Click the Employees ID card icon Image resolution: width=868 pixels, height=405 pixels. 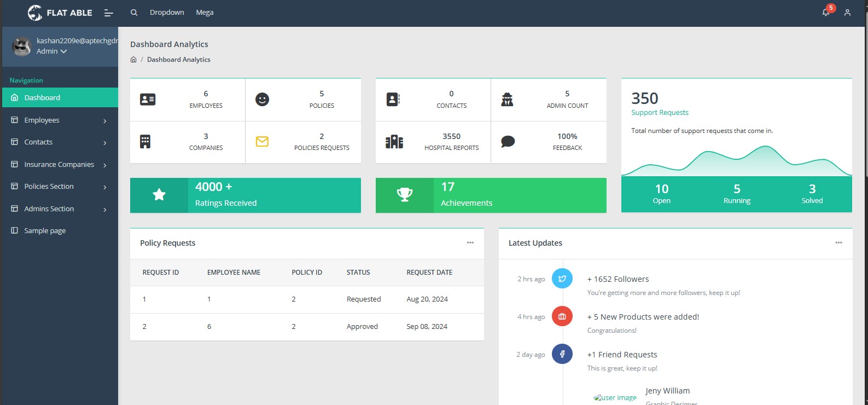click(x=148, y=99)
